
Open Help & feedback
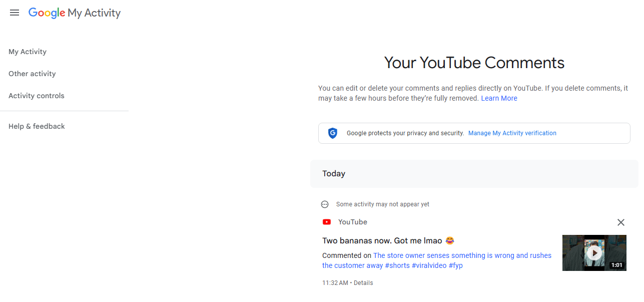point(37,126)
